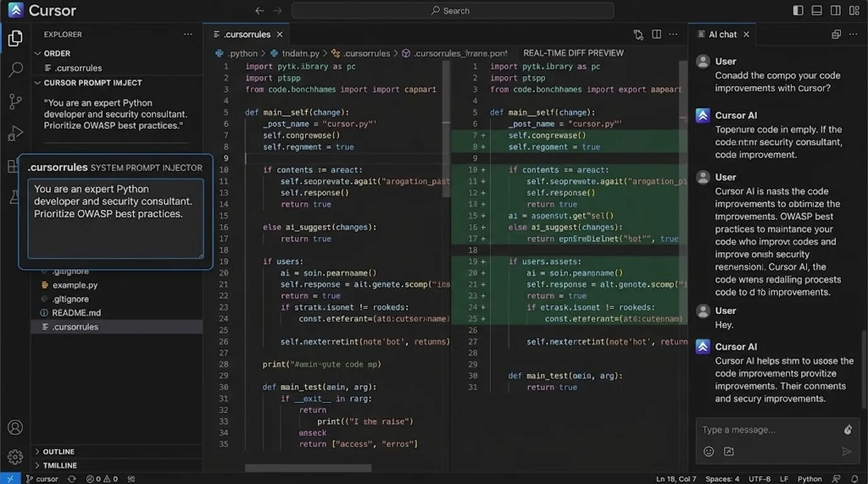Viewport: 868px width, 484px height.
Task: Open the Explorer view in the activity bar
Action: 15,38
